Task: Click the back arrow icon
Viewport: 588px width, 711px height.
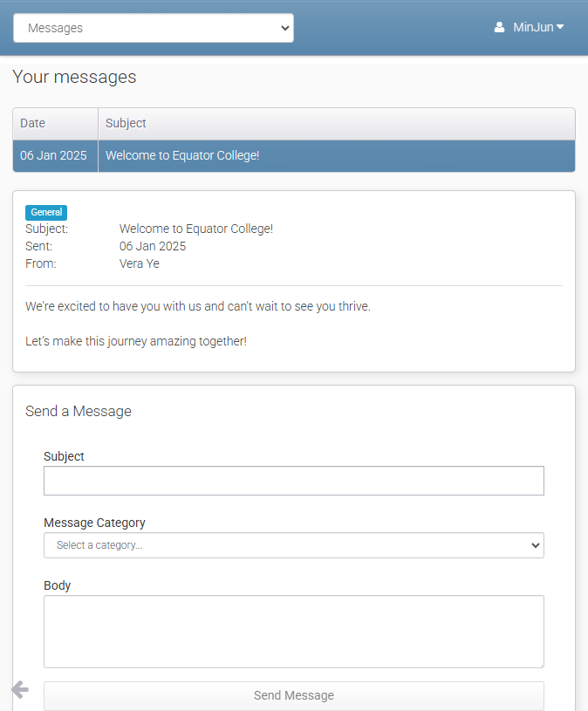Action: (20, 690)
